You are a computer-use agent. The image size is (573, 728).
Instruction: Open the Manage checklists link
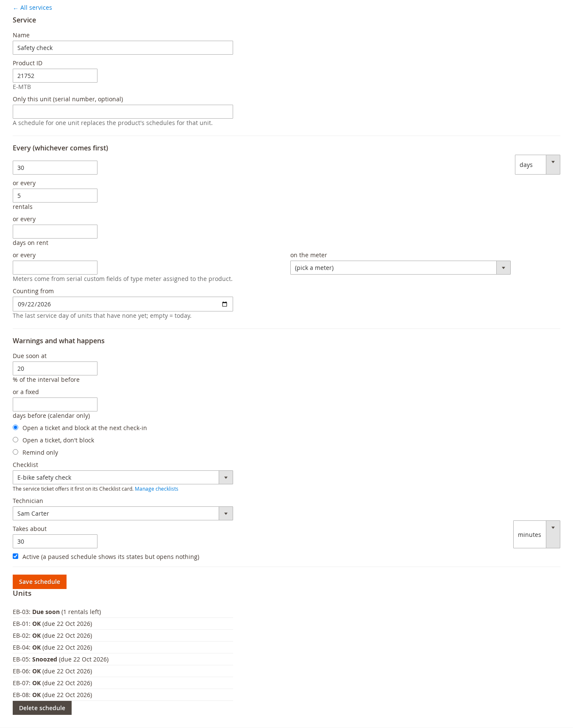156,489
